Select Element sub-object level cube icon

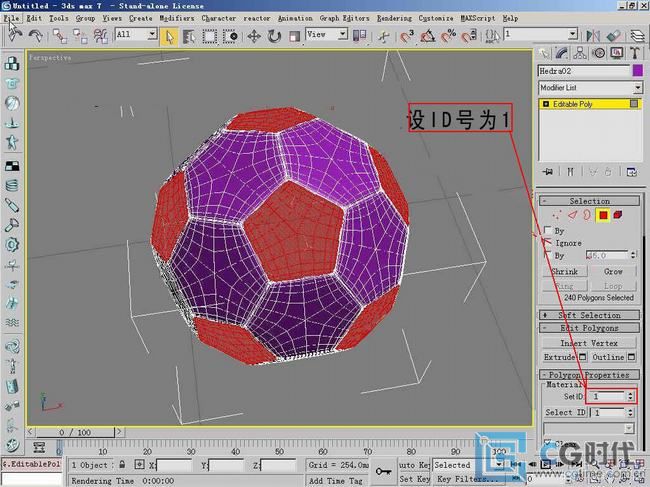[618, 215]
